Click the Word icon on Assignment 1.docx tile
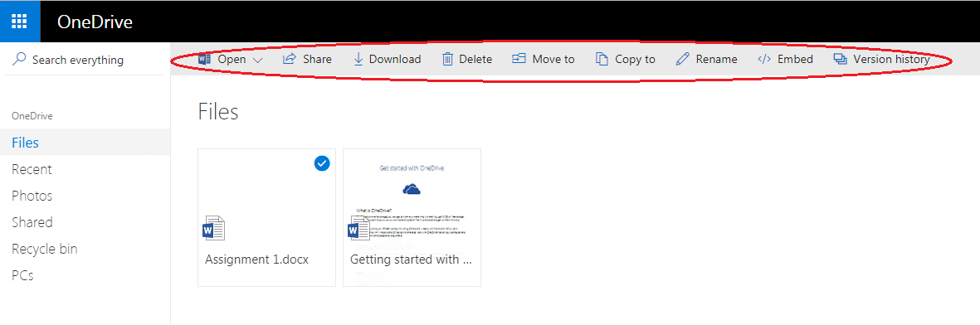The width and height of the screenshot is (980, 325). pyautogui.click(x=214, y=228)
